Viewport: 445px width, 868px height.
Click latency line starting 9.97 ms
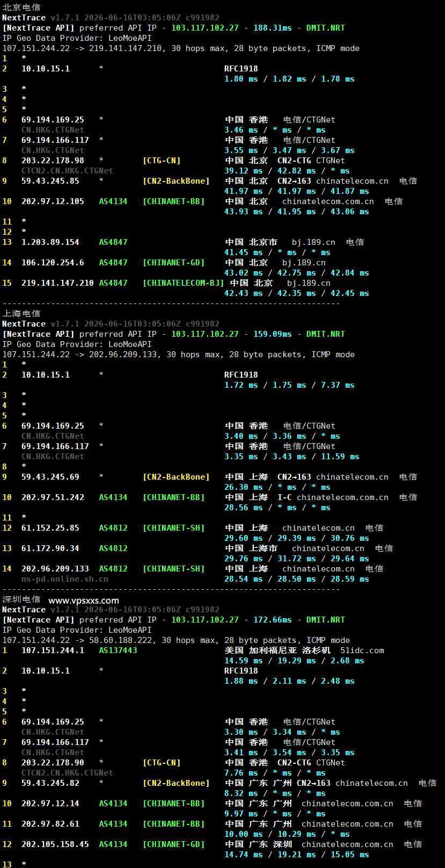(275, 814)
